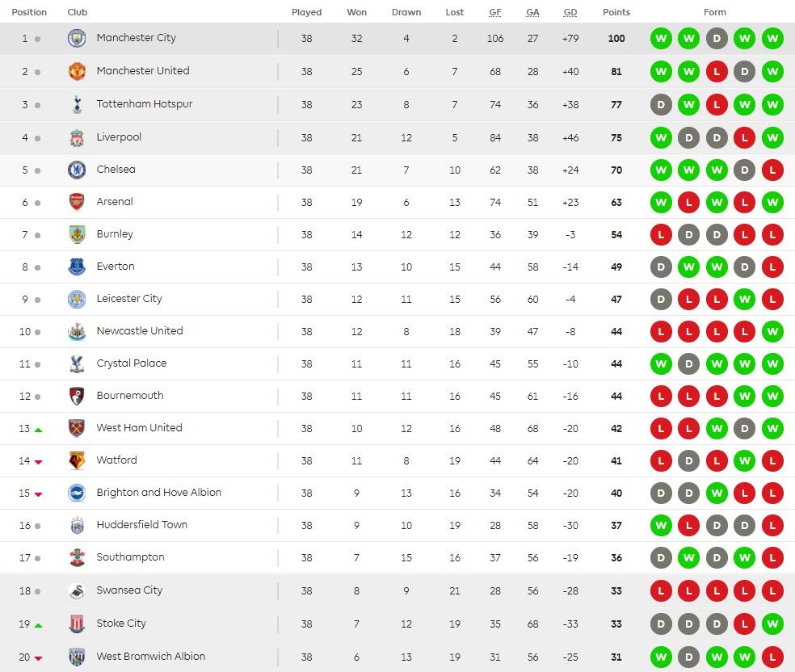Screen dimensions: 795x672
Task: Open the Swansea City club page
Action: pos(129,590)
